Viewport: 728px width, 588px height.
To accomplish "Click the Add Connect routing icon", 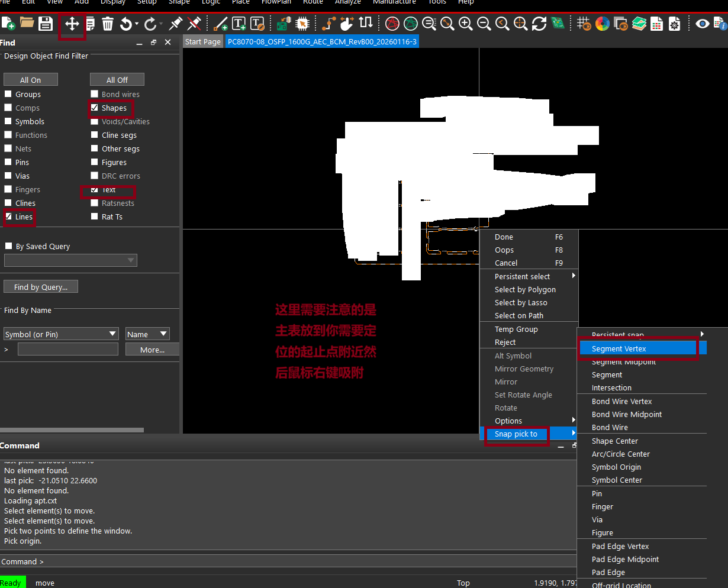I will 329,24.
